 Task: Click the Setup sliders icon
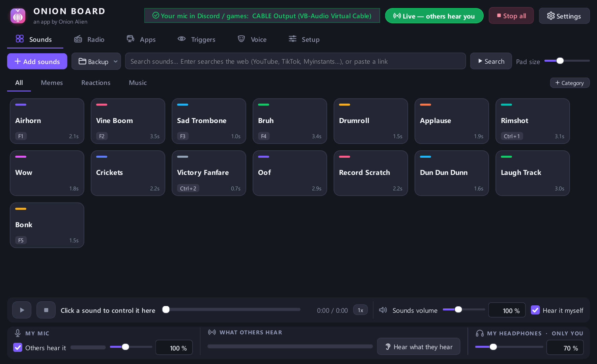click(292, 39)
